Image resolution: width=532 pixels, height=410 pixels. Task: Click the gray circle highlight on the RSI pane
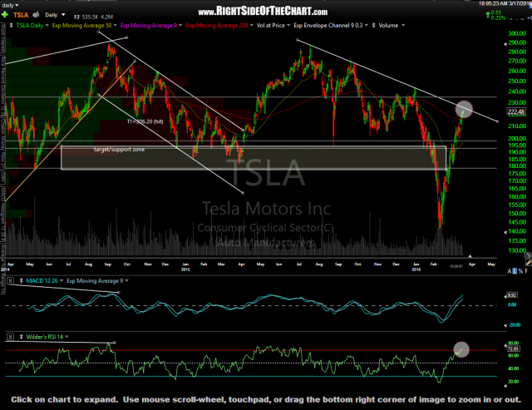(461, 349)
